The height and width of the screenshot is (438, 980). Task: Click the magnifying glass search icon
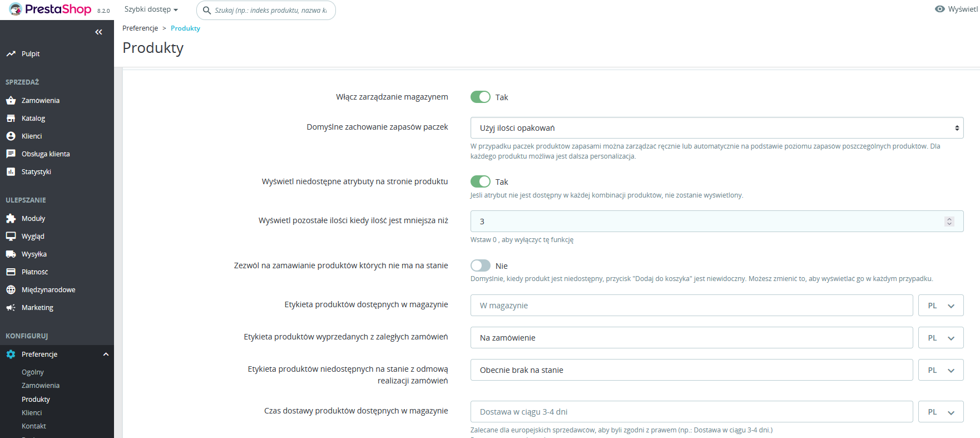click(x=206, y=11)
